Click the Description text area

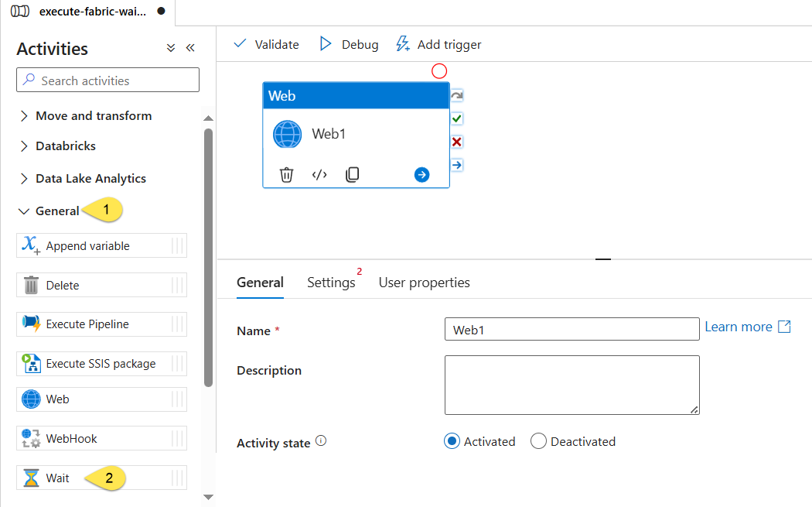click(571, 385)
